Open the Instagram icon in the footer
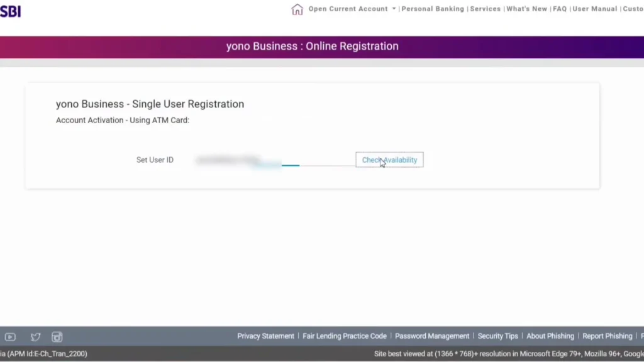This screenshot has width=644, height=362. [57, 337]
